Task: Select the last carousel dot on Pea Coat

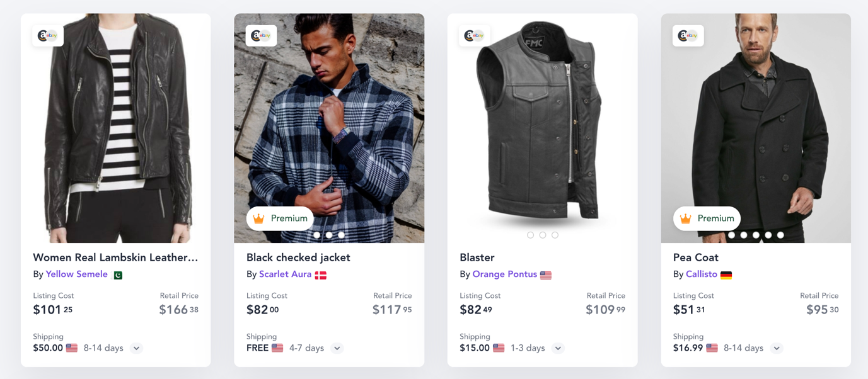Action: tap(780, 235)
